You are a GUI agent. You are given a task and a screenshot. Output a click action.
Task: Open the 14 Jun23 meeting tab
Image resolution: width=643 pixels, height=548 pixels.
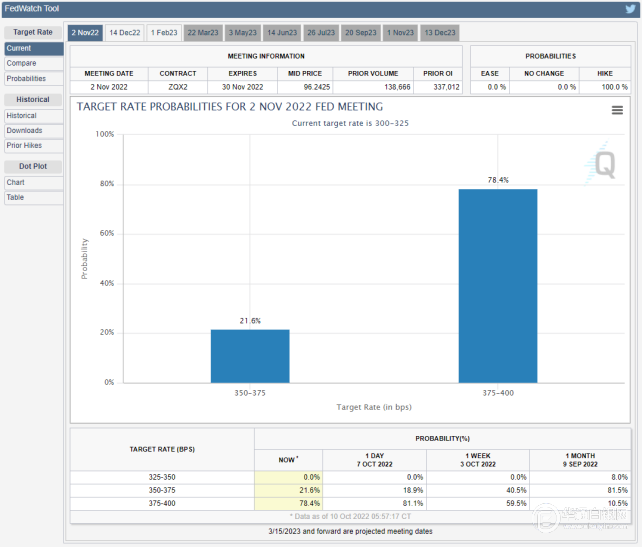coord(282,33)
